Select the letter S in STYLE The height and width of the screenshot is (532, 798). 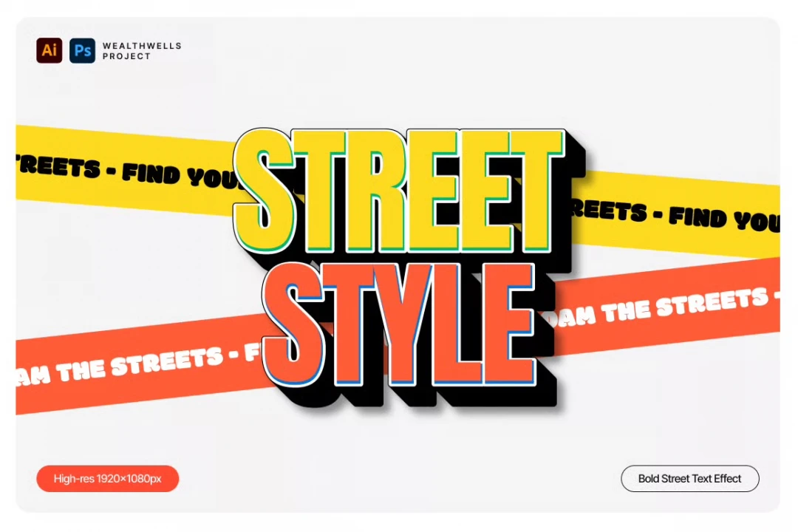click(x=293, y=324)
